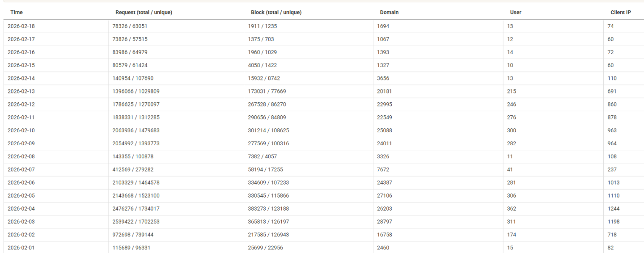Select domain count 28797
The height and width of the screenshot is (253, 644).
385,222
